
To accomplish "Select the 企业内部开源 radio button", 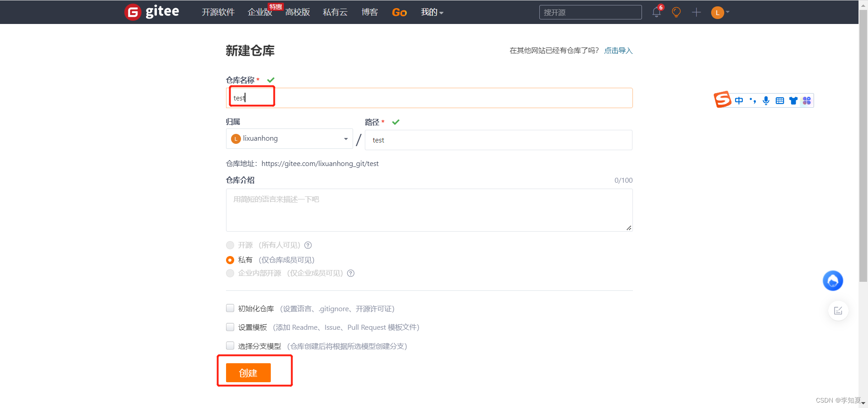I will [230, 273].
